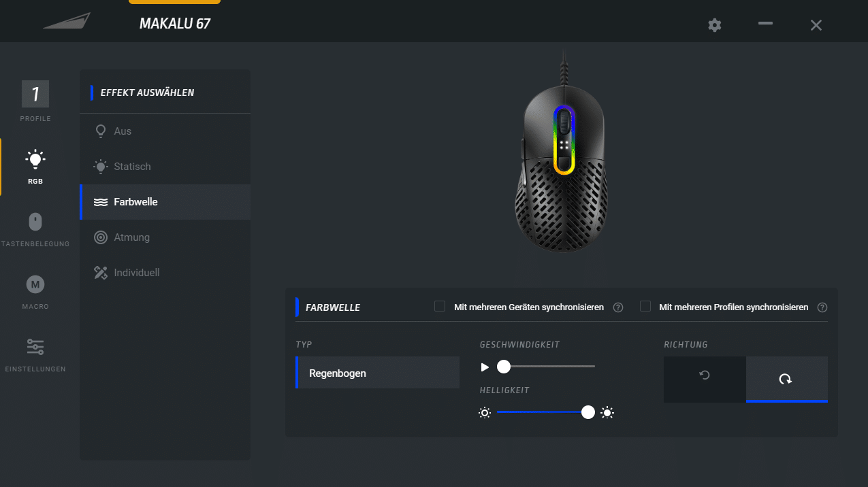Open the settings gear in title bar
Screen dimensions: 868x487
click(714, 25)
